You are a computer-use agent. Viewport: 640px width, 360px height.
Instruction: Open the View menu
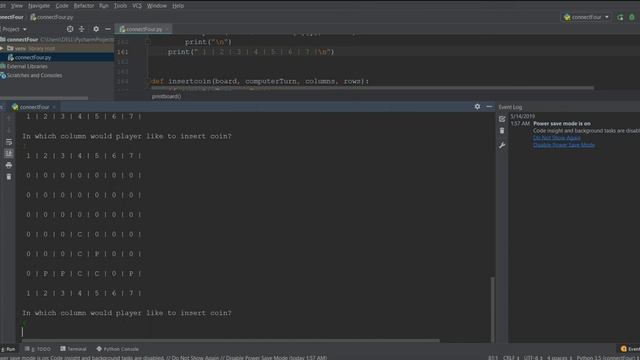pos(16,6)
